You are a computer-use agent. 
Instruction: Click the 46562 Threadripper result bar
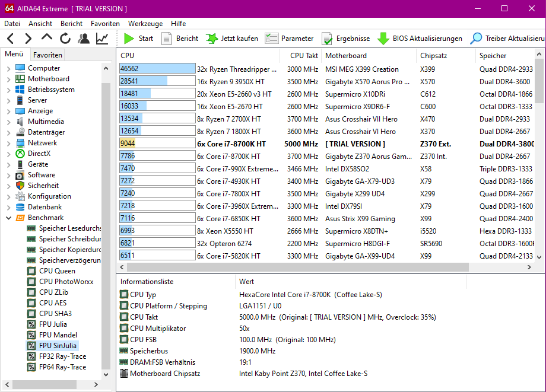click(x=157, y=69)
